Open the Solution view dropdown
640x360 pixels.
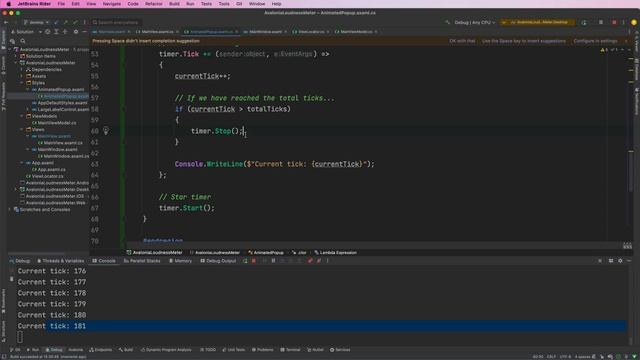pyautogui.click(x=27, y=31)
